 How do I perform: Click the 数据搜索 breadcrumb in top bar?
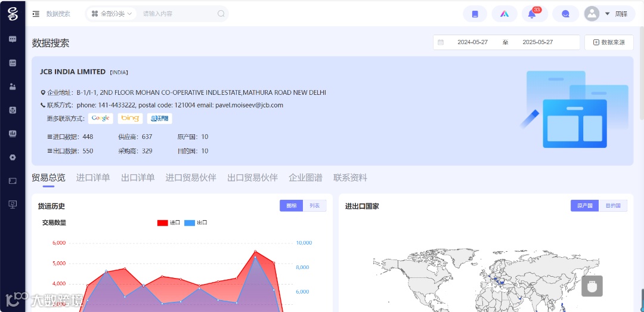click(x=58, y=14)
